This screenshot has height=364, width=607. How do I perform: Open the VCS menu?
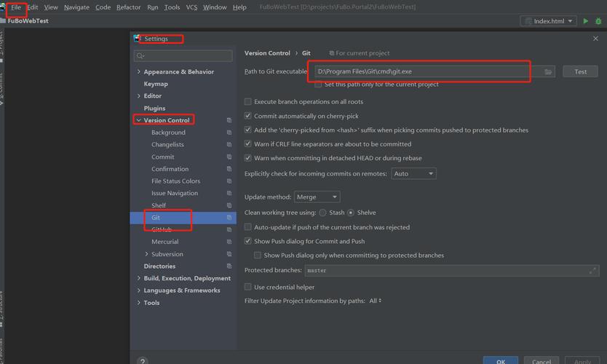[191, 7]
